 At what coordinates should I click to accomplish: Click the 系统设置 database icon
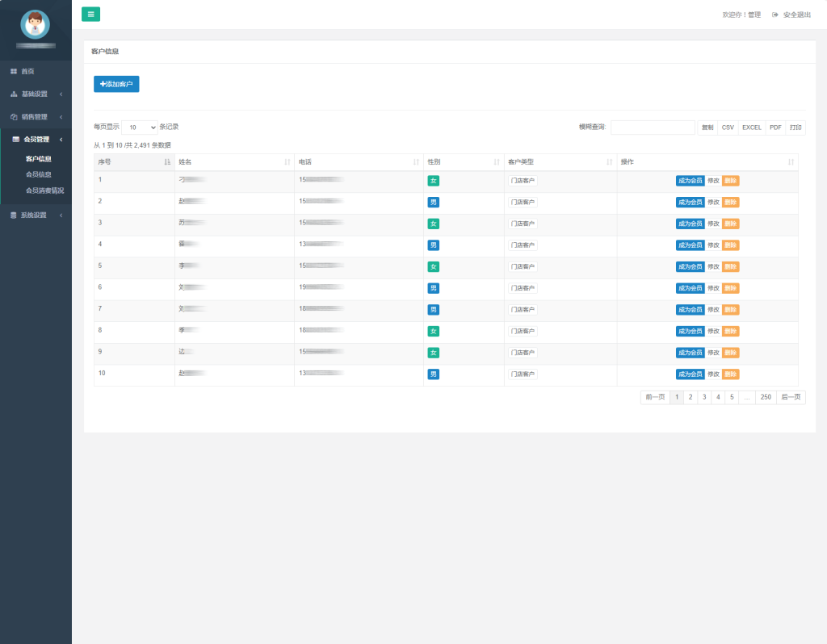point(14,215)
